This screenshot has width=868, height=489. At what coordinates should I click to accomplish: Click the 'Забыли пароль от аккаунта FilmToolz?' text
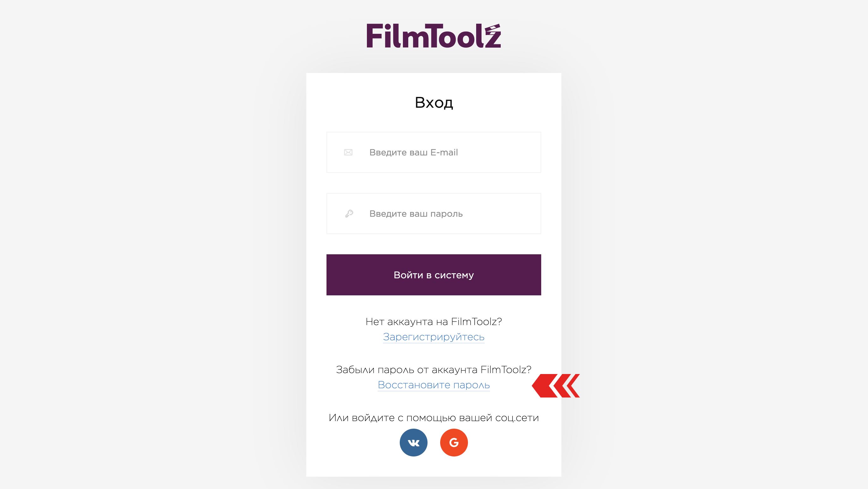434,370
